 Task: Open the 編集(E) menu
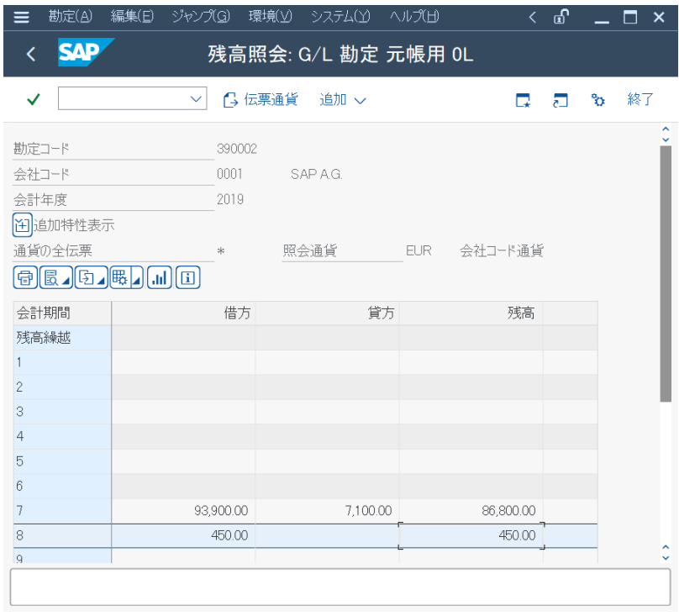click(132, 17)
